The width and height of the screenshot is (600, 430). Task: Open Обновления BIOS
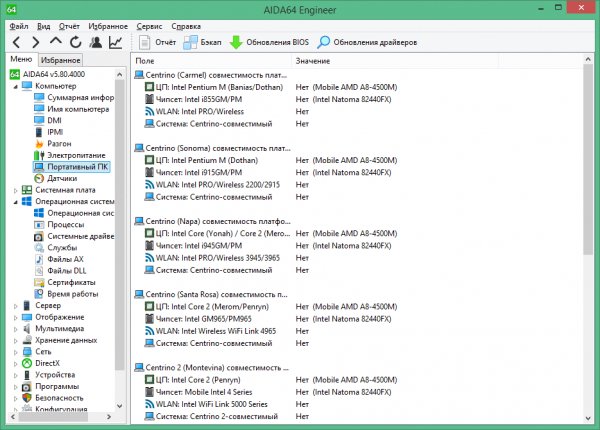tap(269, 42)
